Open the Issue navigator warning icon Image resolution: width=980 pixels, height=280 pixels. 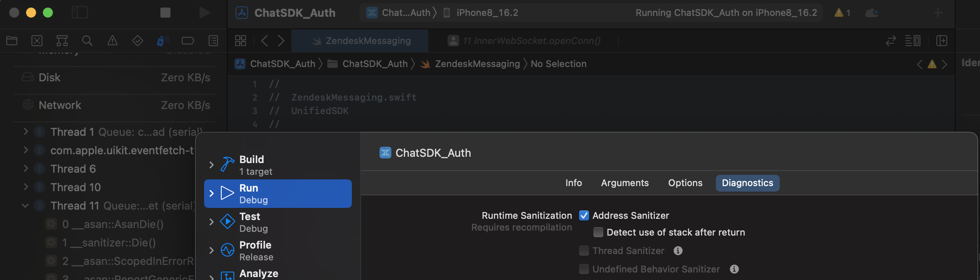[x=112, y=41]
